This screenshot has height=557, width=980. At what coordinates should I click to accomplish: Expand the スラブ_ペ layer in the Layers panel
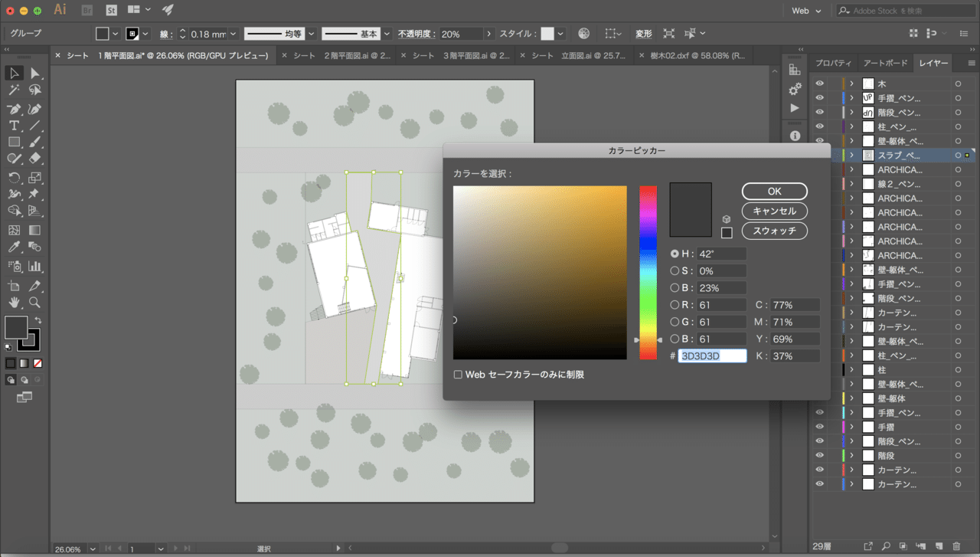pyautogui.click(x=851, y=155)
